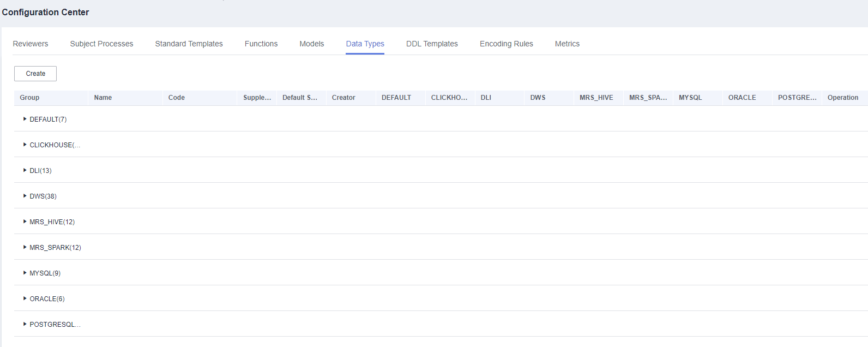The height and width of the screenshot is (347, 868).
Task: Click the DWS(38) group label
Action: click(43, 196)
